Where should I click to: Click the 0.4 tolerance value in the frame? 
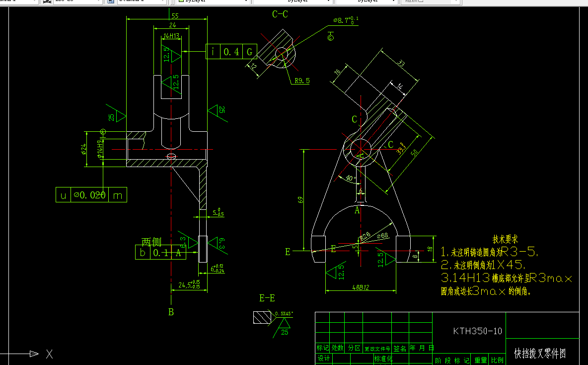pyautogui.click(x=231, y=51)
